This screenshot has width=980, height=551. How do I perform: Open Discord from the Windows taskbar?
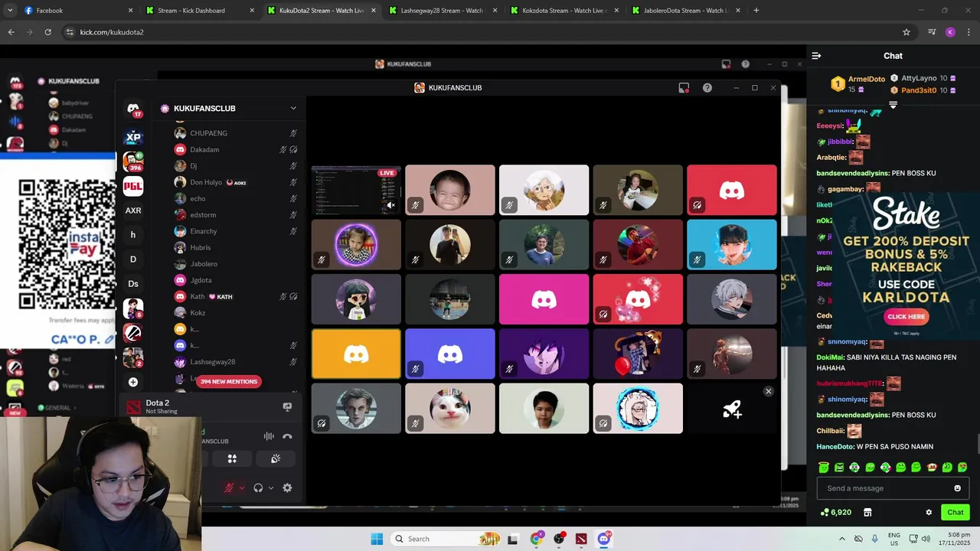click(x=604, y=539)
